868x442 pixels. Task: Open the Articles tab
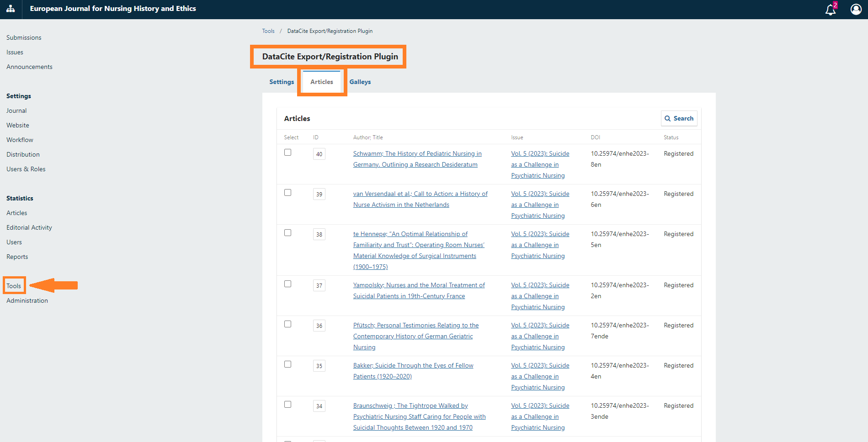point(322,82)
